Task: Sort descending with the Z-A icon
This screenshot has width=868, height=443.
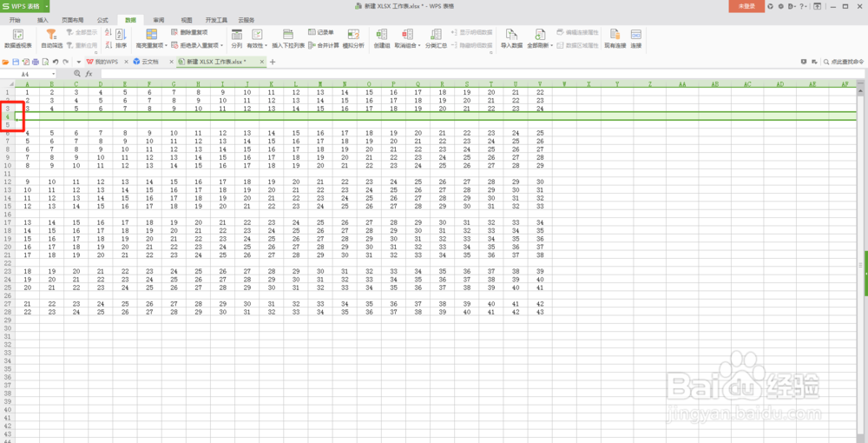Action: tap(108, 45)
